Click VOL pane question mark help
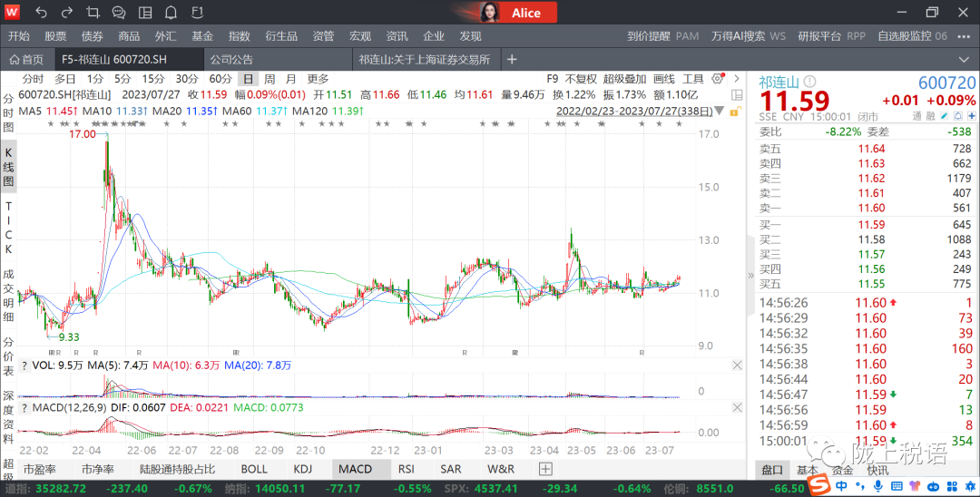Viewport: 980px width, 497px height. (x=24, y=365)
